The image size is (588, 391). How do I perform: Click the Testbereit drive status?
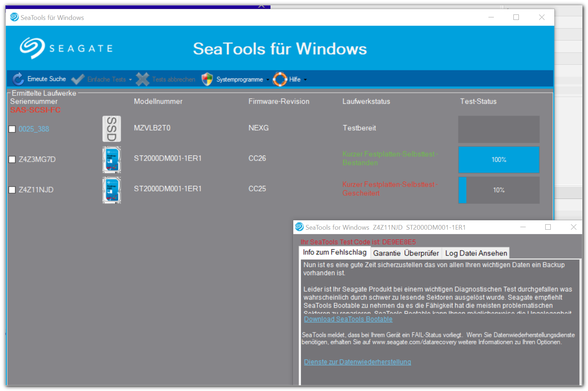(x=359, y=128)
